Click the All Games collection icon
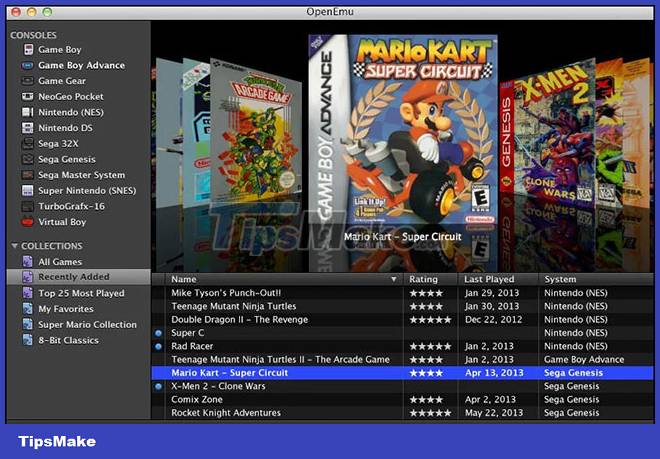 27,262
